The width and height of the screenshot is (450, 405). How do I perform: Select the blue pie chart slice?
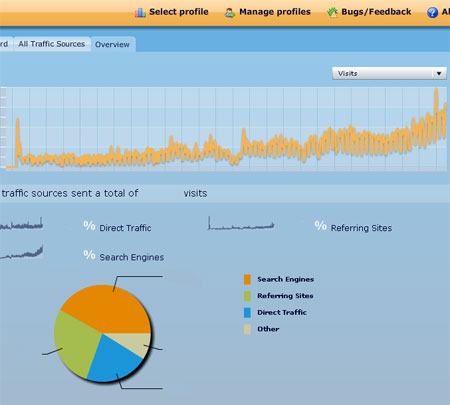point(113,362)
